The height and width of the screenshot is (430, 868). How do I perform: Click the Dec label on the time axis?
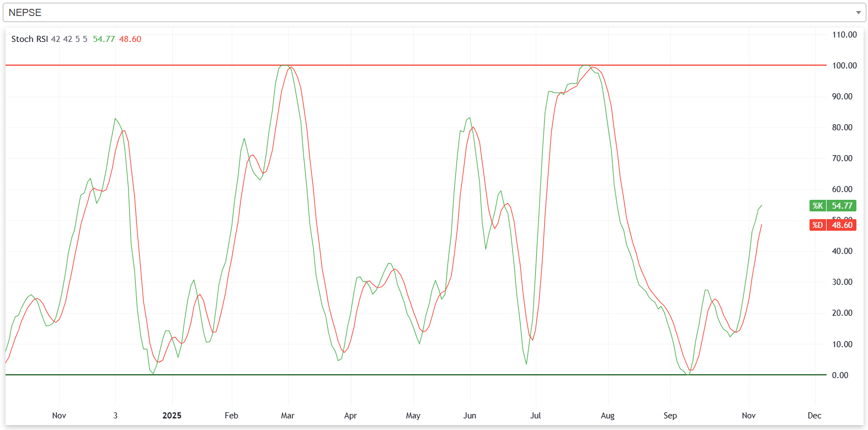814,416
